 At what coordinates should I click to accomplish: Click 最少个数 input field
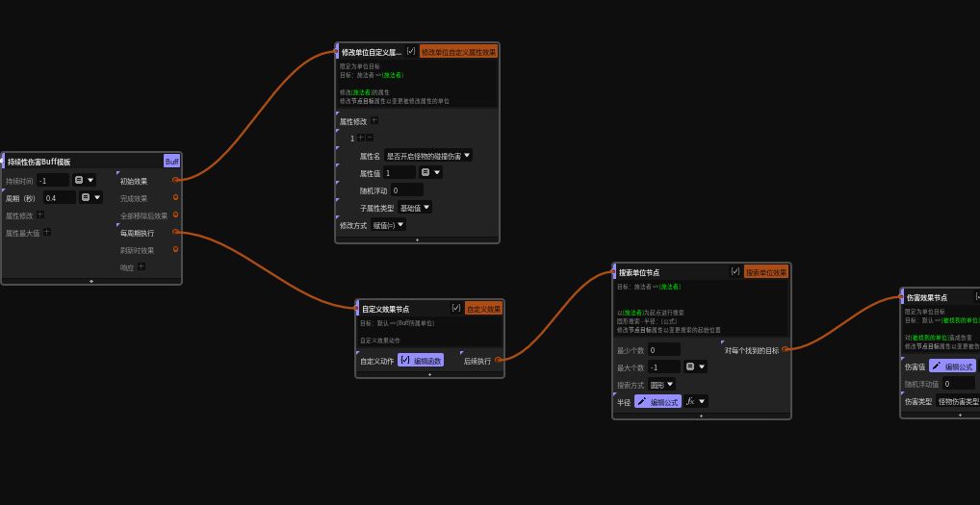click(x=663, y=350)
